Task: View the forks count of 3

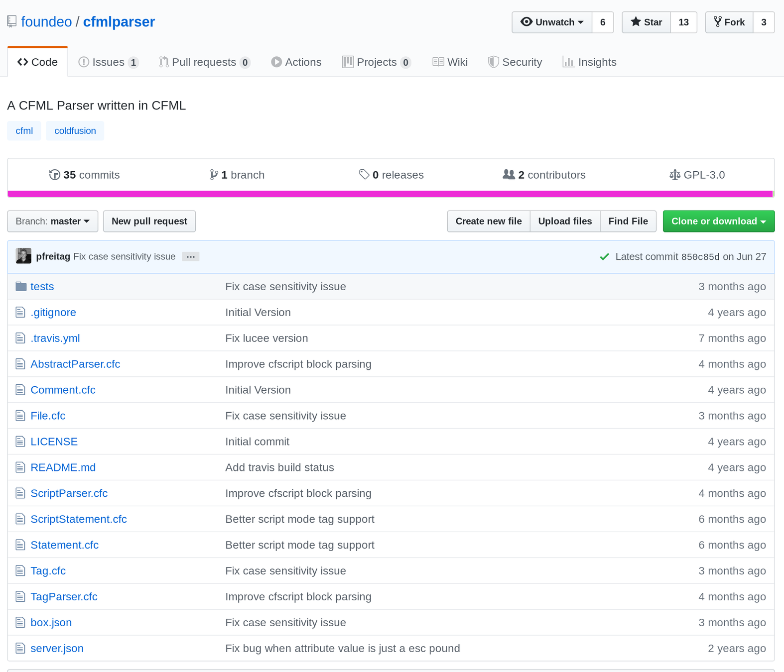Action: tap(764, 22)
